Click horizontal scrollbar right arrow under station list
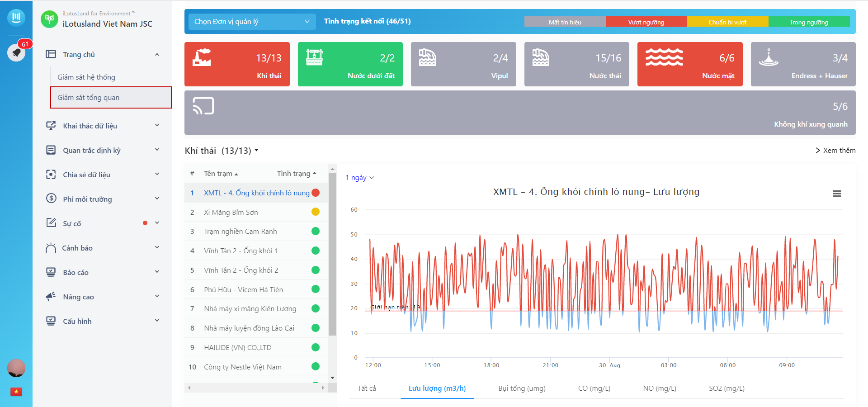 323,388
